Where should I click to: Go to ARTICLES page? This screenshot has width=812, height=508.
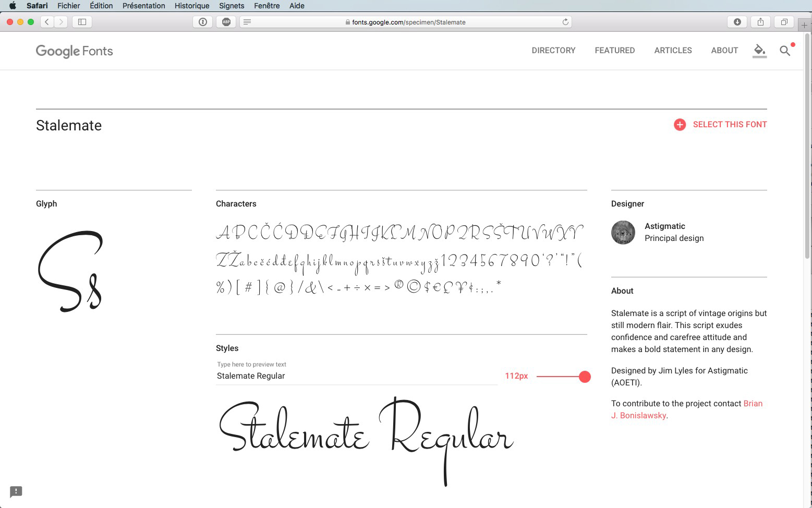coord(673,51)
